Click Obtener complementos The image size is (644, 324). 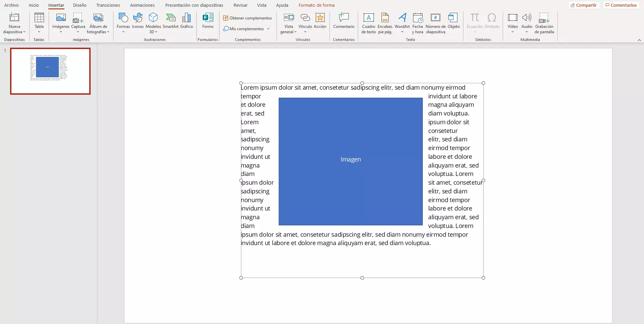tap(248, 18)
